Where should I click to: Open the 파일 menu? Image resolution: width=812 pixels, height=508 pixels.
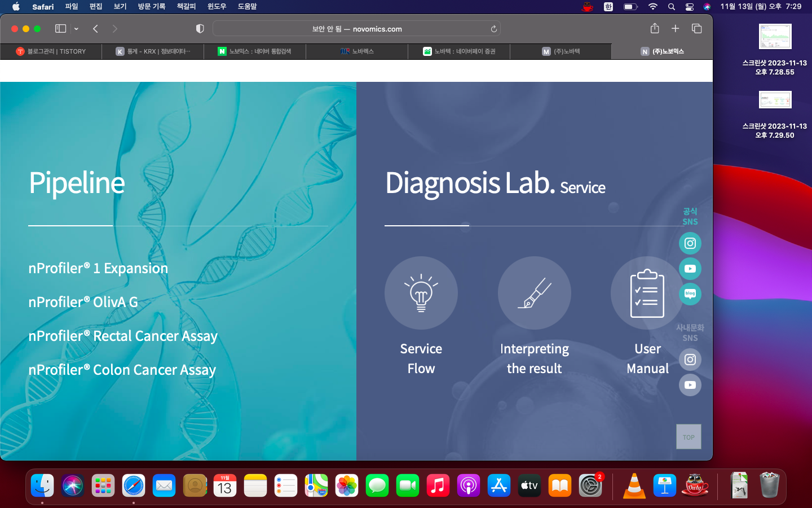(72, 7)
